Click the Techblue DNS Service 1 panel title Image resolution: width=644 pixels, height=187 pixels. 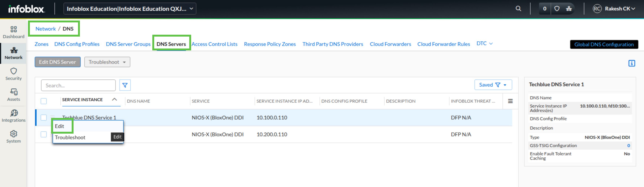click(556, 85)
